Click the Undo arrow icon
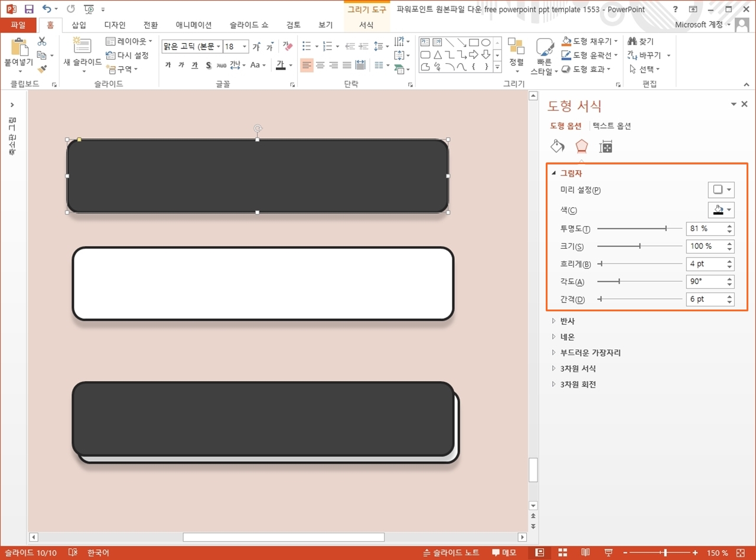The image size is (756, 560). (47, 9)
